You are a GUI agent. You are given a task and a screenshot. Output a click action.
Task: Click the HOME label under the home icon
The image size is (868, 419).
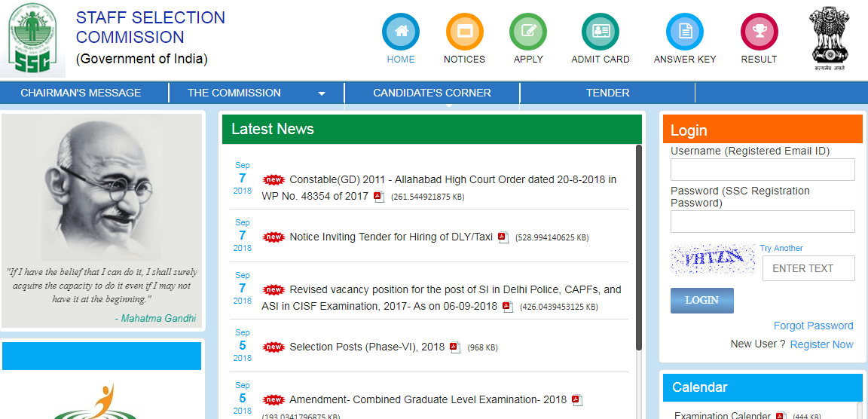coord(401,60)
